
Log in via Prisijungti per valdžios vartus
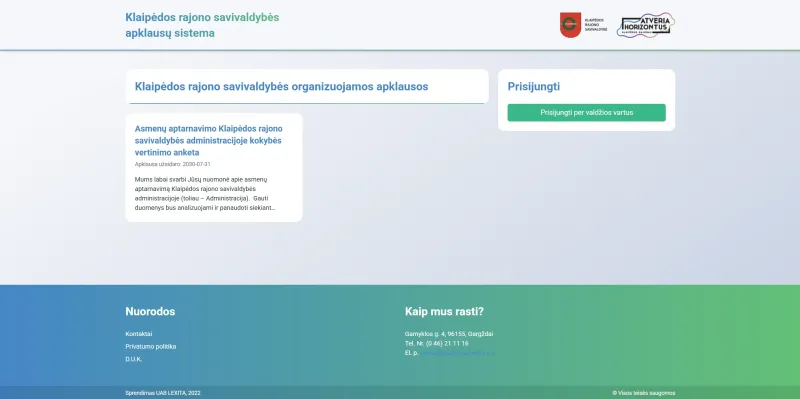(x=586, y=113)
